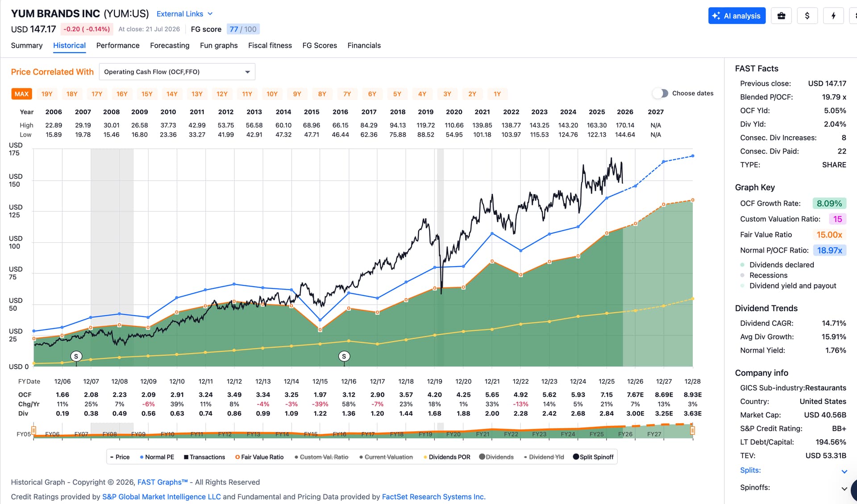Open the FG Scores tab
The image size is (857, 504).
tap(320, 46)
